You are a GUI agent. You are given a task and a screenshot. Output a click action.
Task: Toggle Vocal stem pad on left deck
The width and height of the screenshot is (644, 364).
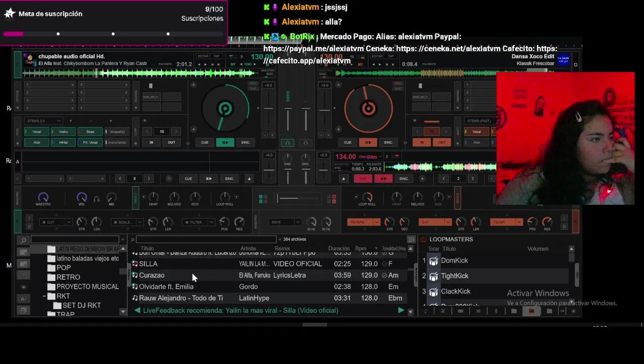37,132
